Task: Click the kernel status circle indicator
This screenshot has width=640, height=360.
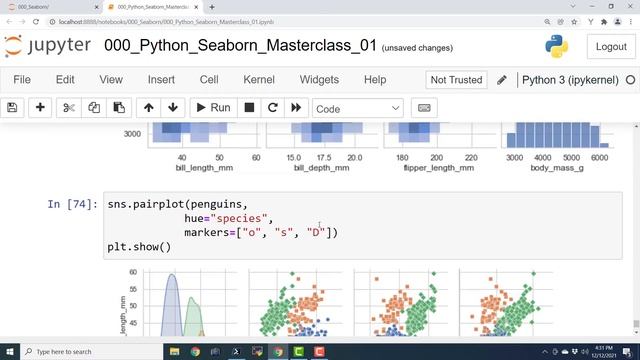Action: [x=630, y=80]
